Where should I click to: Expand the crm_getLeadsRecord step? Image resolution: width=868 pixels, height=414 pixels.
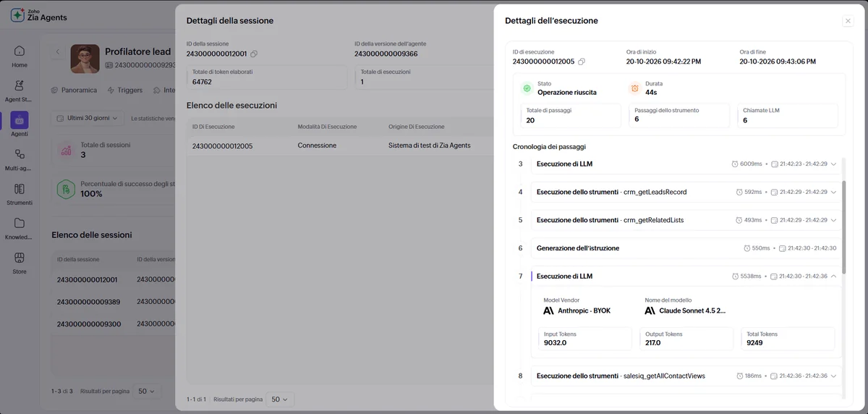[833, 192]
